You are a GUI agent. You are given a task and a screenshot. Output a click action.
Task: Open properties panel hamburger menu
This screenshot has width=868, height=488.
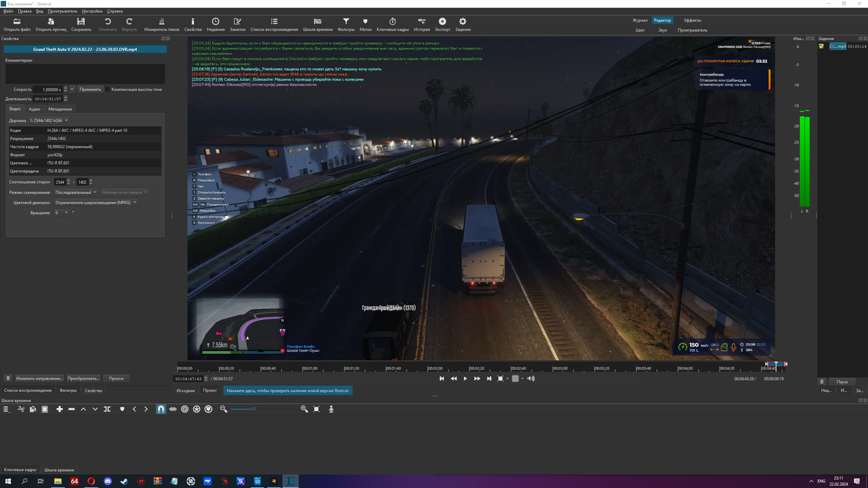coord(8,378)
